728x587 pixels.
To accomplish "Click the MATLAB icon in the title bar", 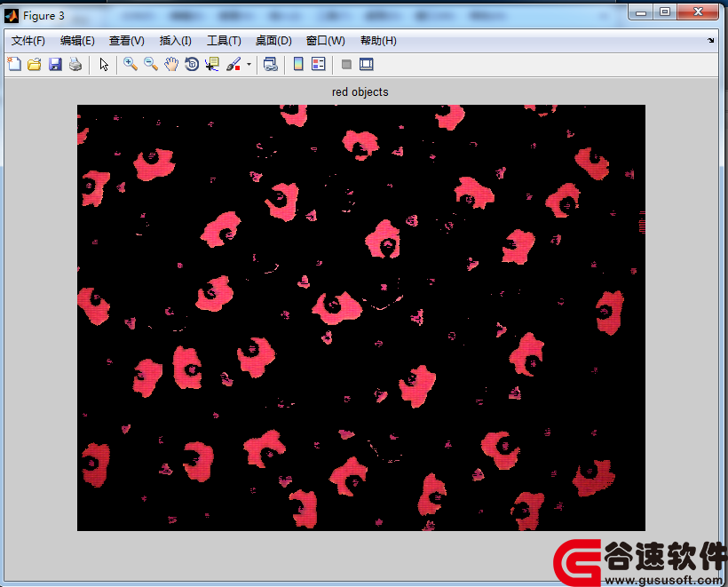I will (x=12, y=16).
